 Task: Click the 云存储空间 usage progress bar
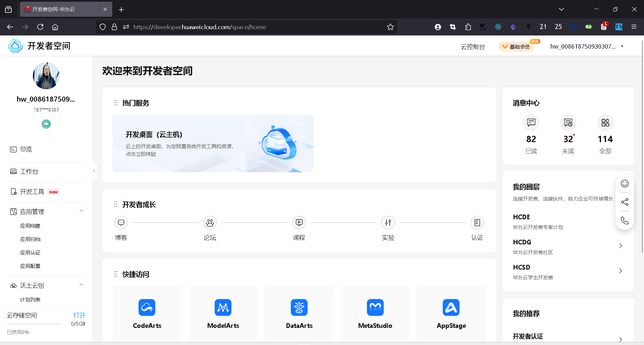pyautogui.click(x=35, y=324)
